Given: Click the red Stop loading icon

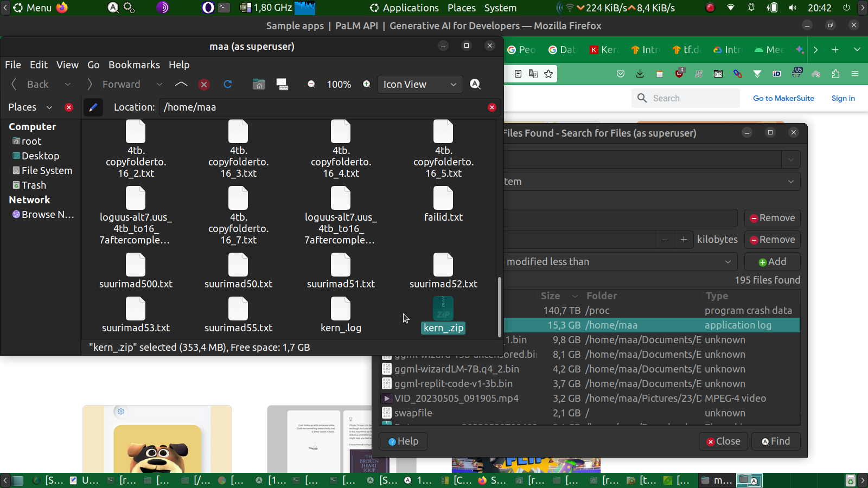Looking at the screenshot, I should 204,84.
